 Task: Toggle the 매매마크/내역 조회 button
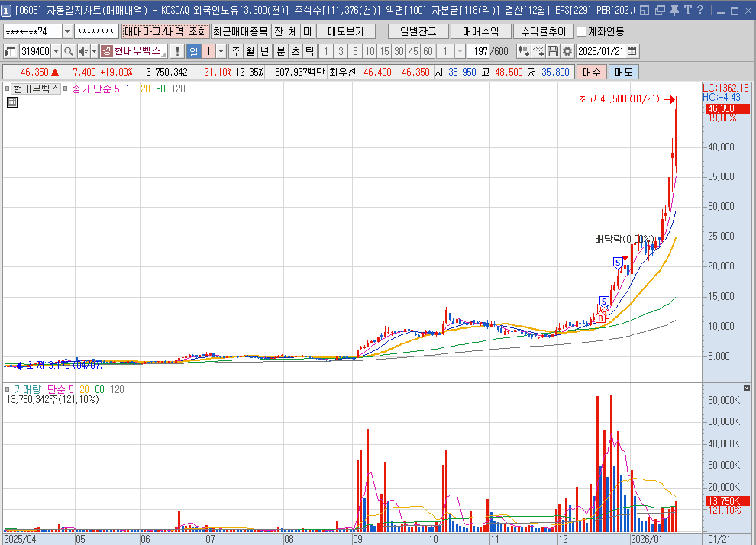pyautogui.click(x=164, y=31)
